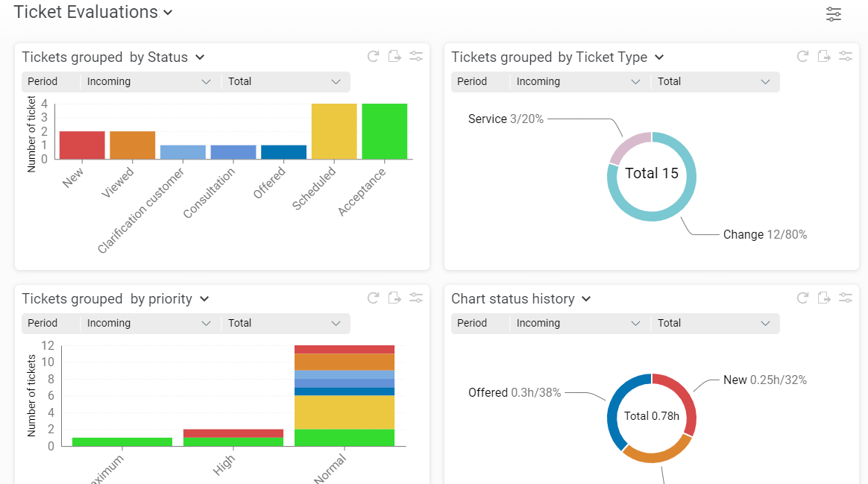
Task: Click the Total 0.78h donut center text
Action: pos(652,416)
